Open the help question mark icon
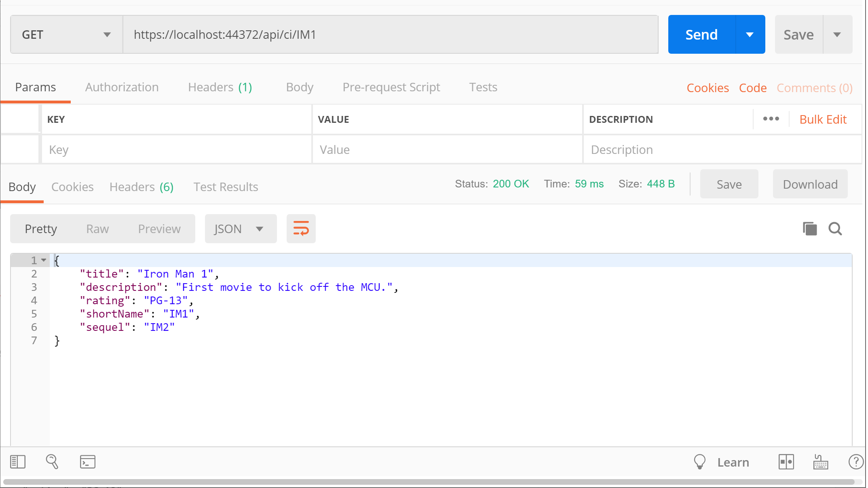Screen dimensions: 868x488 coord(856,462)
